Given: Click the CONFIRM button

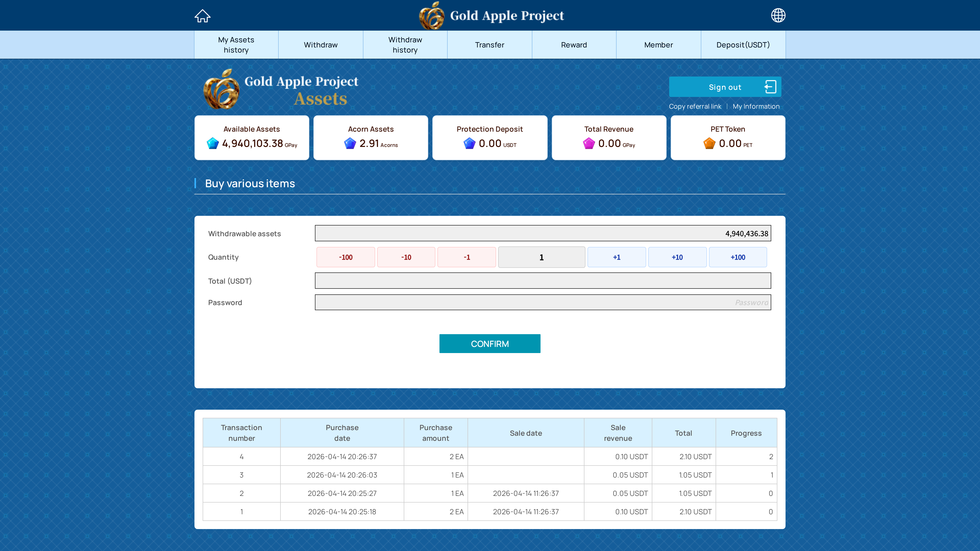Looking at the screenshot, I should [490, 343].
